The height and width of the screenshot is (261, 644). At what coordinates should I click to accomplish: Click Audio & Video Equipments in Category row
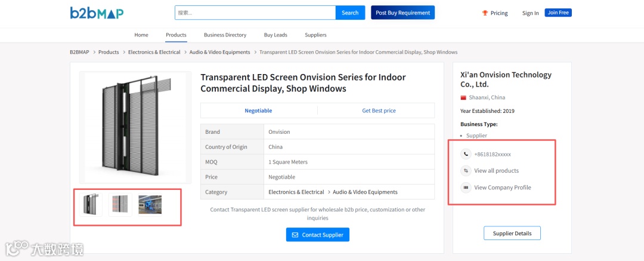(365, 192)
